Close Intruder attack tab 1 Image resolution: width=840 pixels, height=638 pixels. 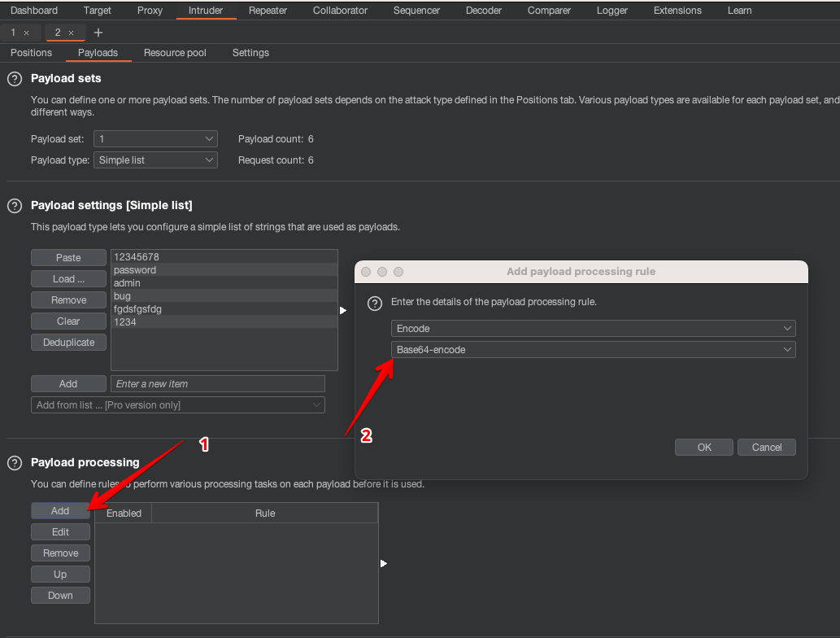point(26,33)
